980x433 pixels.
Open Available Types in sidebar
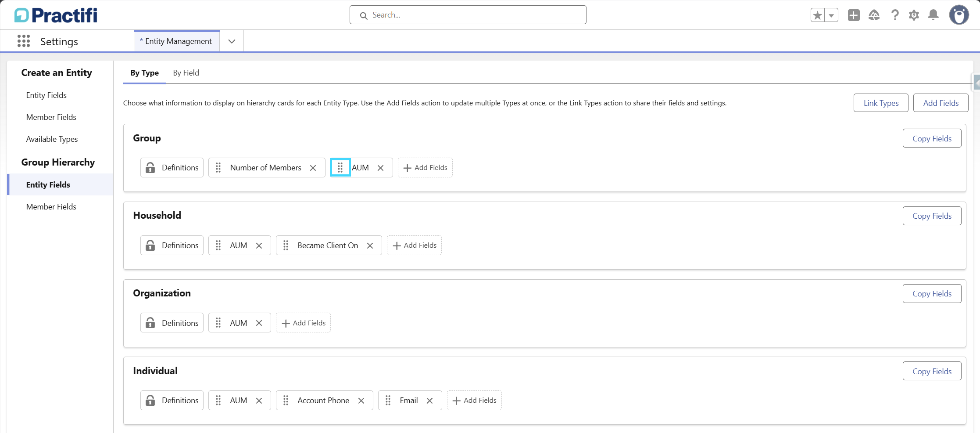pos(52,139)
